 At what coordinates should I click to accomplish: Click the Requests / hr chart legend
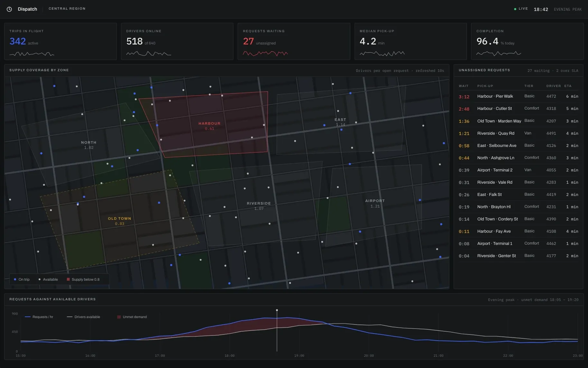pyautogui.click(x=39, y=317)
